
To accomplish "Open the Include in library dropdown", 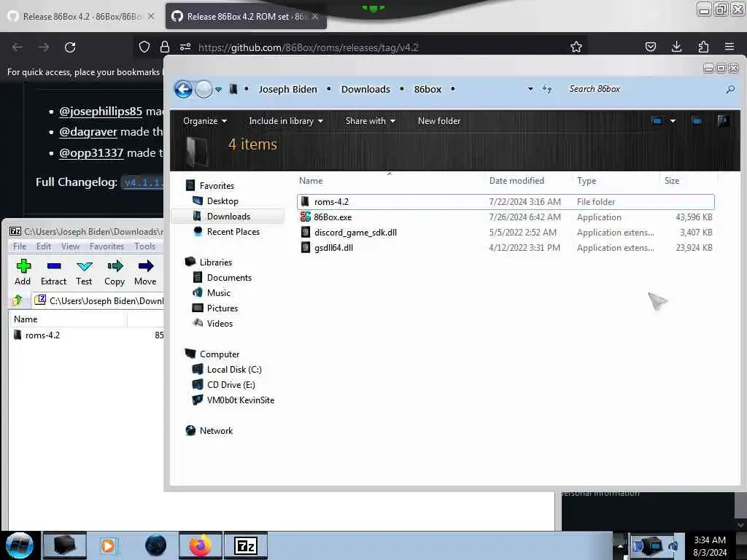I will pos(286,121).
